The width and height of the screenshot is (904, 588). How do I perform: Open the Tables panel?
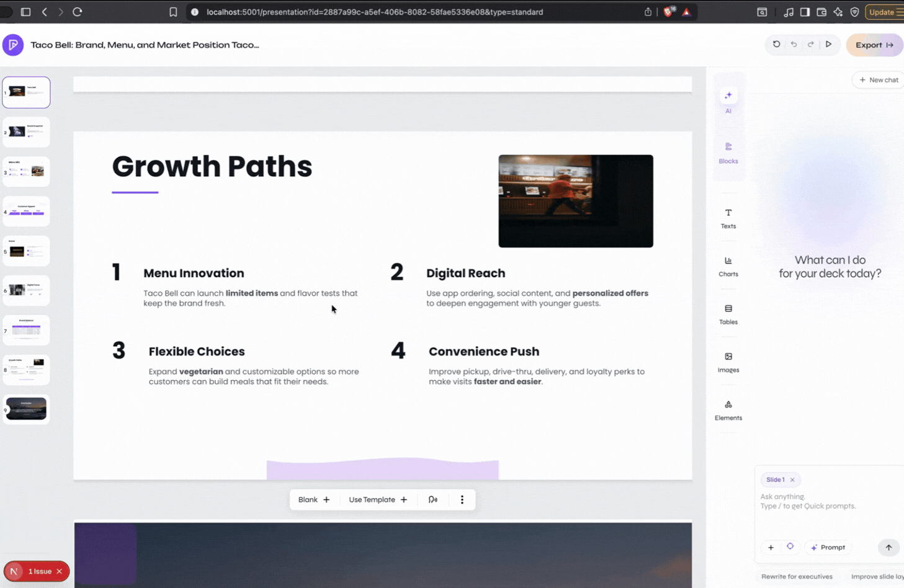728,314
